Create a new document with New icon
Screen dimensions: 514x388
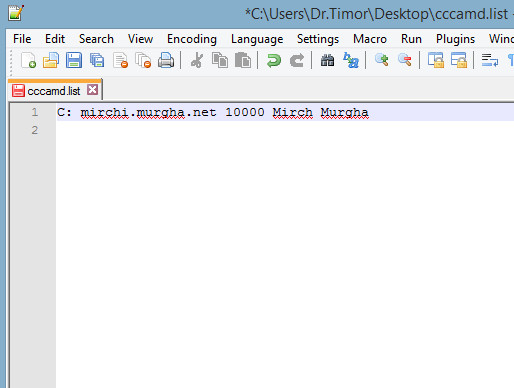28,61
